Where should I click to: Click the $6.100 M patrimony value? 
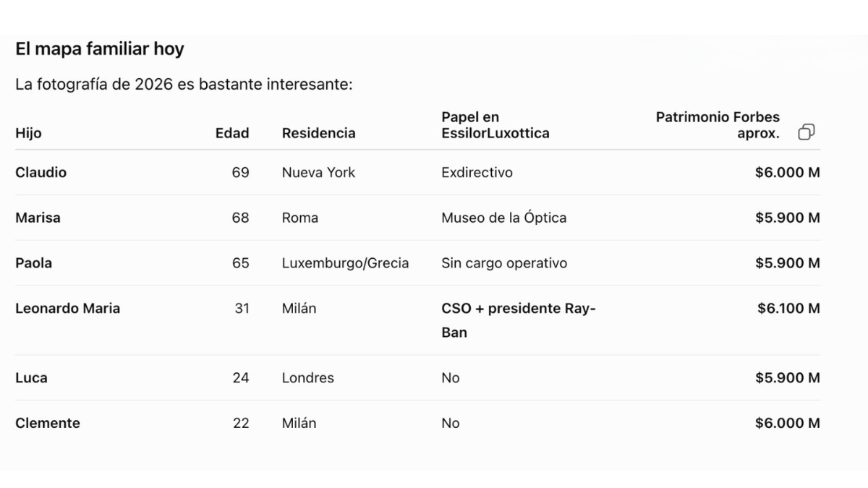pyautogui.click(x=788, y=308)
